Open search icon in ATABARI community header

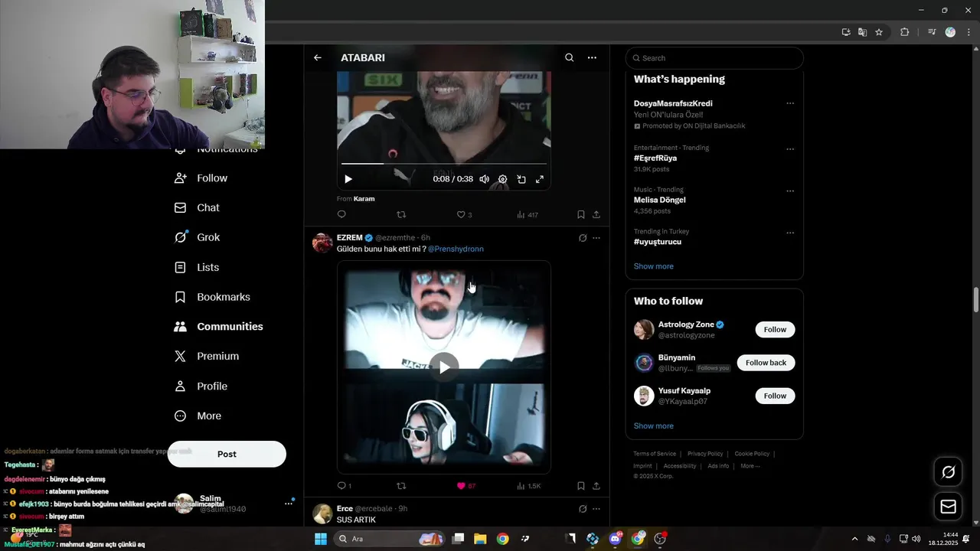569,57
